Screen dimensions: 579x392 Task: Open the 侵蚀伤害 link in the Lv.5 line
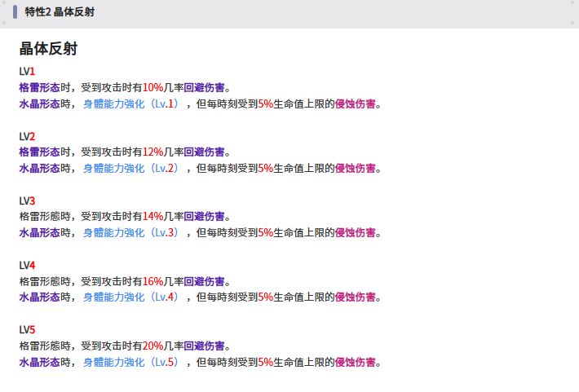[x=356, y=362]
